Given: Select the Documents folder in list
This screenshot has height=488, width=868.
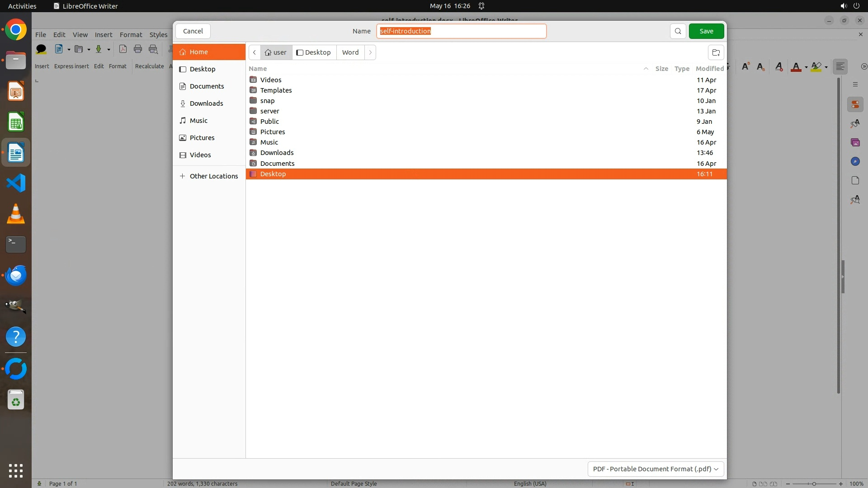Looking at the screenshot, I should 277,164.
